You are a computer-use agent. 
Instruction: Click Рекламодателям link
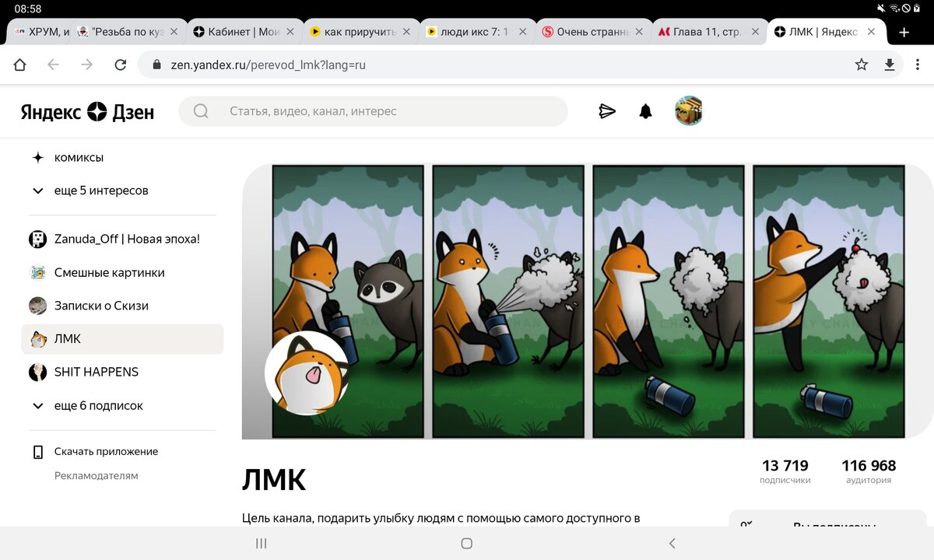[x=96, y=475]
